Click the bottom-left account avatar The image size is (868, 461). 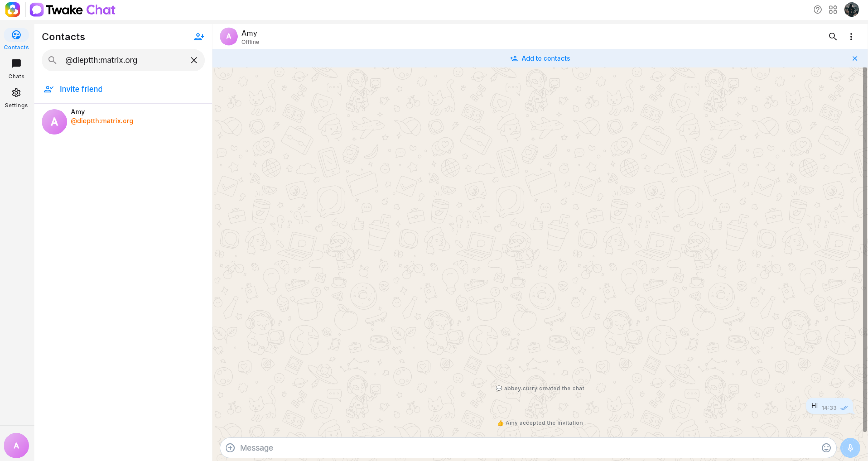[16, 446]
